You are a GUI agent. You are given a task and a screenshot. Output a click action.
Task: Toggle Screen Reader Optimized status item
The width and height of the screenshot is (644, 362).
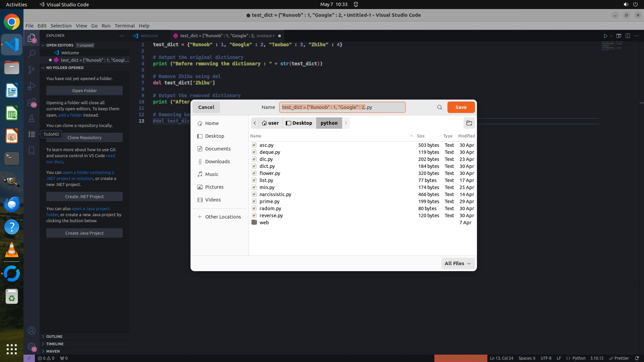click(x=460, y=358)
